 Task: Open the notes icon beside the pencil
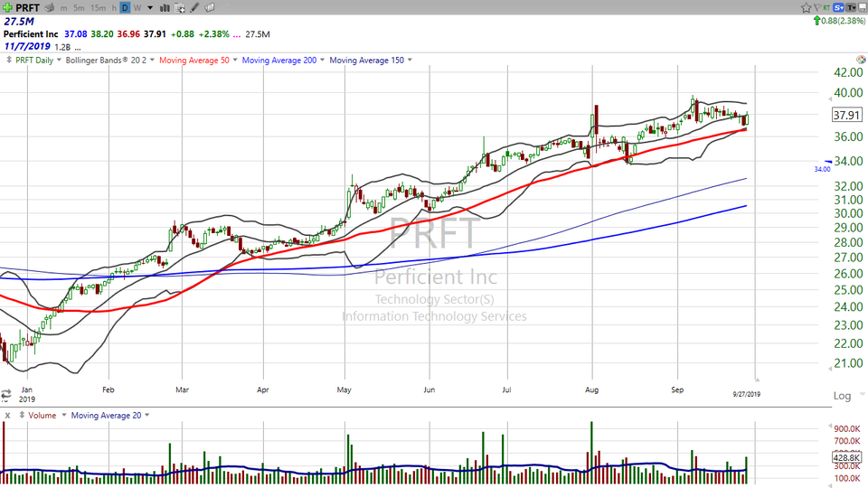click(210, 7)
